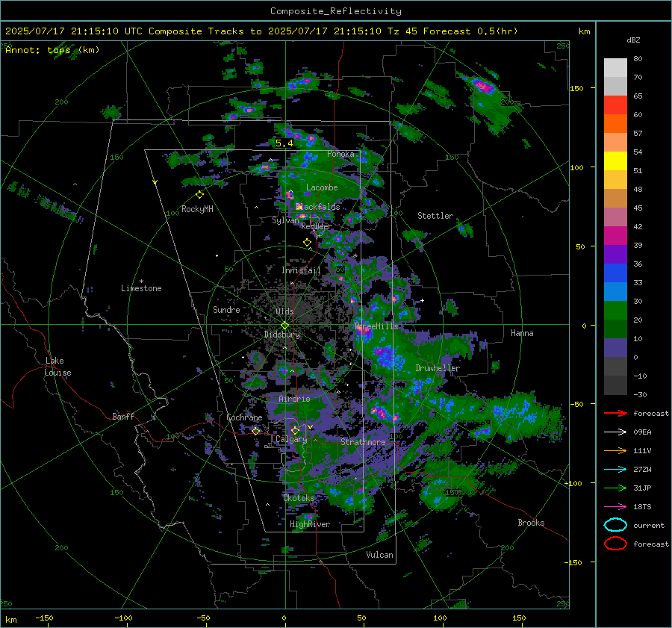Select the orange 57-60 dBZ color swatch
The width and height of the screenshot is (672, 628).
pyautogui.click(x=615, y=124)
